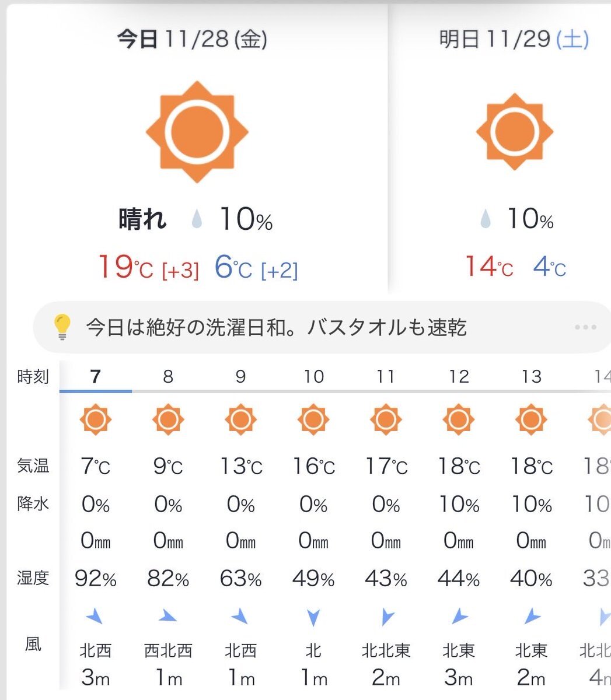611x700 pixels.
Task: Click today's large sunny weather icon
Action: (x=197, y=131)
